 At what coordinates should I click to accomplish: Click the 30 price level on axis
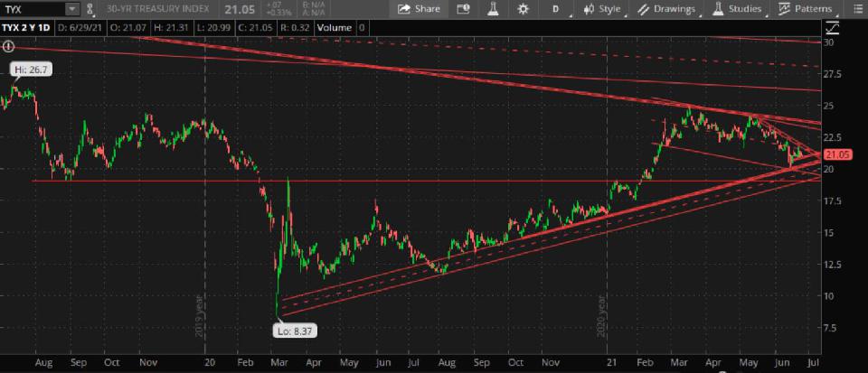click(x=829, y=42)
